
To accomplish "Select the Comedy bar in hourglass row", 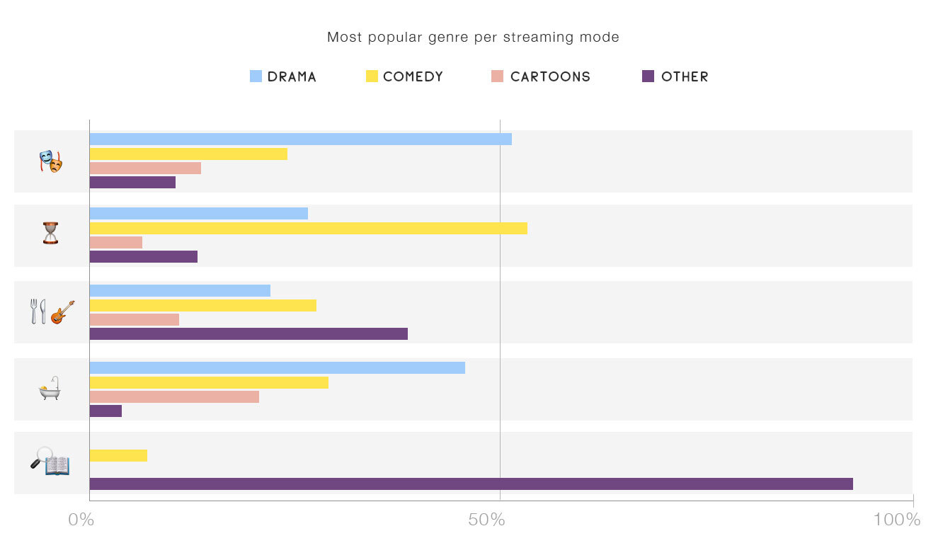I will [x=308, y=228].
